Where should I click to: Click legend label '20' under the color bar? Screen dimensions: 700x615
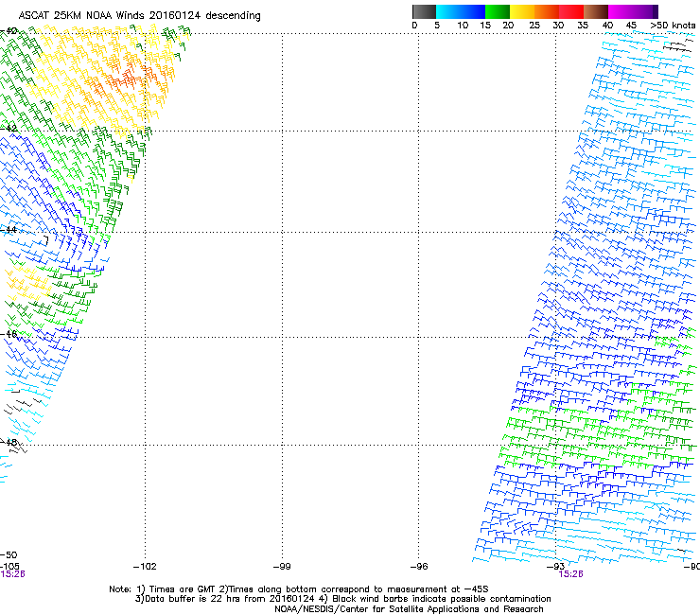508,26
